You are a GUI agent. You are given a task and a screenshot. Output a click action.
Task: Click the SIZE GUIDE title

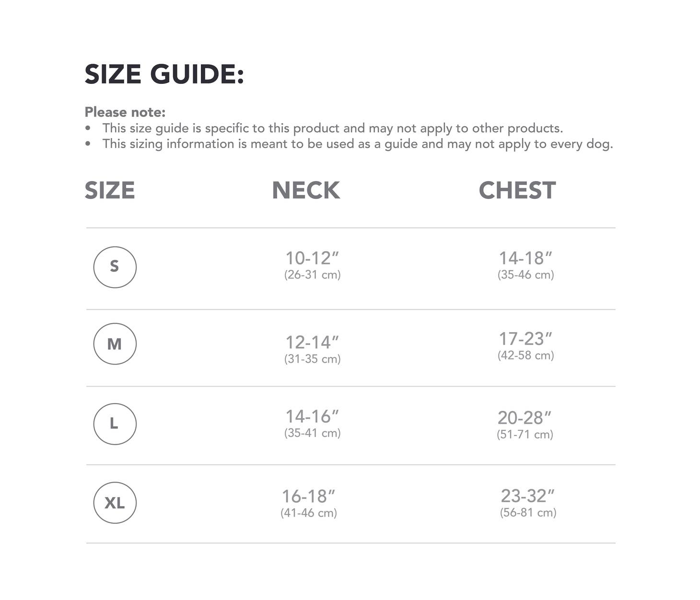point(164,74)
